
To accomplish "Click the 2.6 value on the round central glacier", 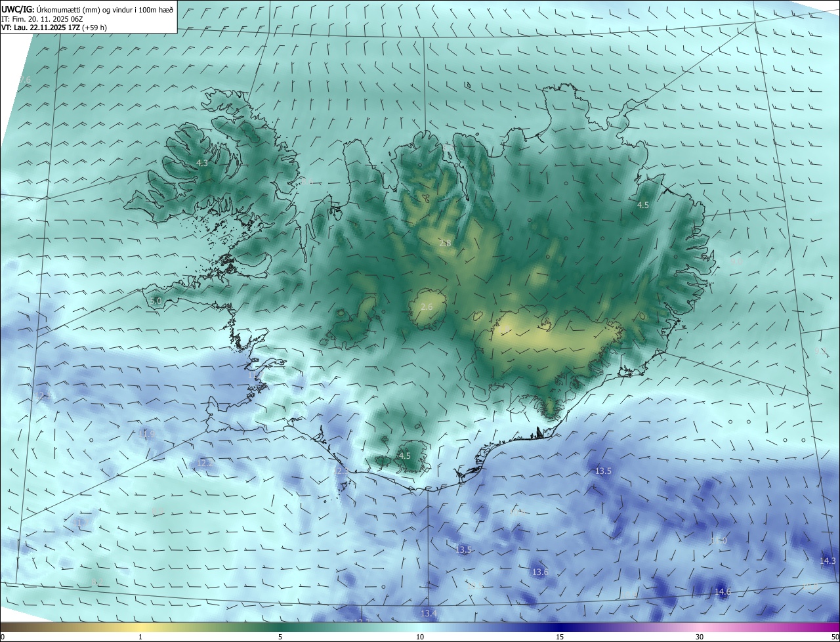I will click(427, 307).
